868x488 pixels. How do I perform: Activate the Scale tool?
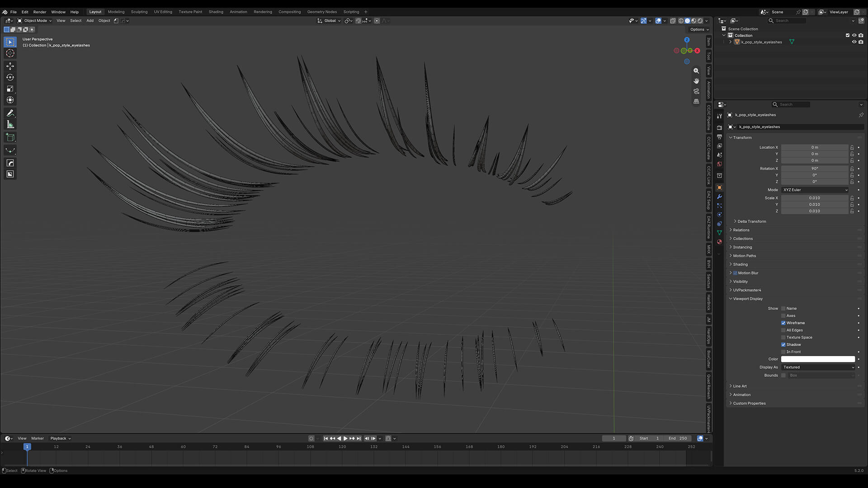click(10, 89)
